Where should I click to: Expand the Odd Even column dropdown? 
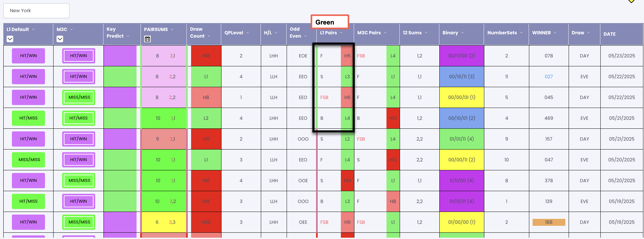305,36
